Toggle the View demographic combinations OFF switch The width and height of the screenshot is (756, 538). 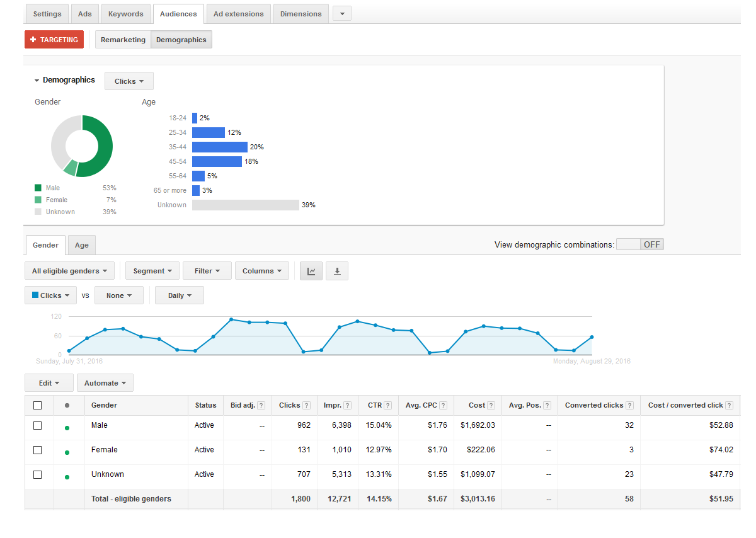coord(639,244)
